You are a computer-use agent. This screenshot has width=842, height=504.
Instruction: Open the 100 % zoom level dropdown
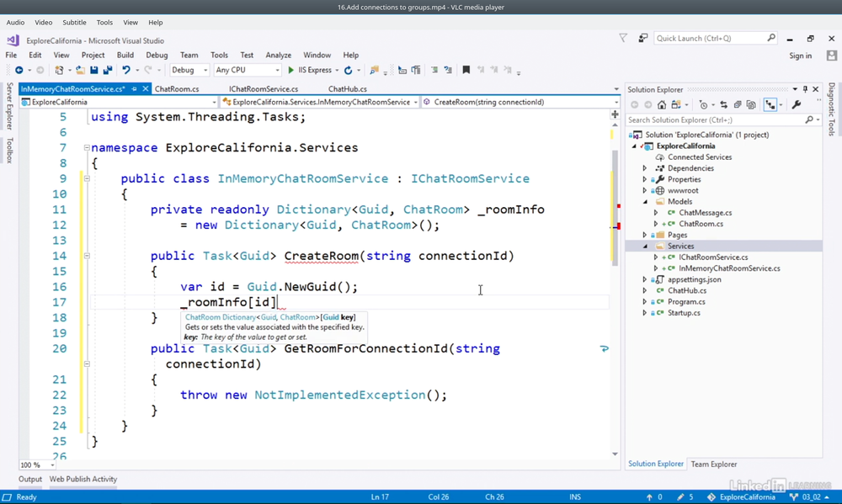(x=37, y=464)
